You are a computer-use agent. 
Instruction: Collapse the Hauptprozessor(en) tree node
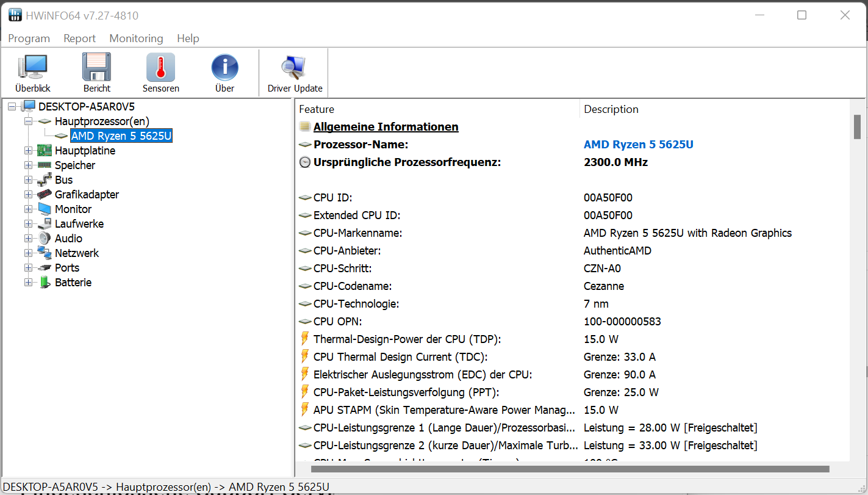tap(28, 121)
